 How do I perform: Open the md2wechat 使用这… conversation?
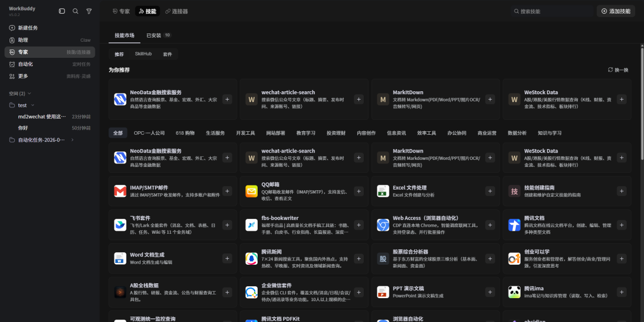[49, 117]
